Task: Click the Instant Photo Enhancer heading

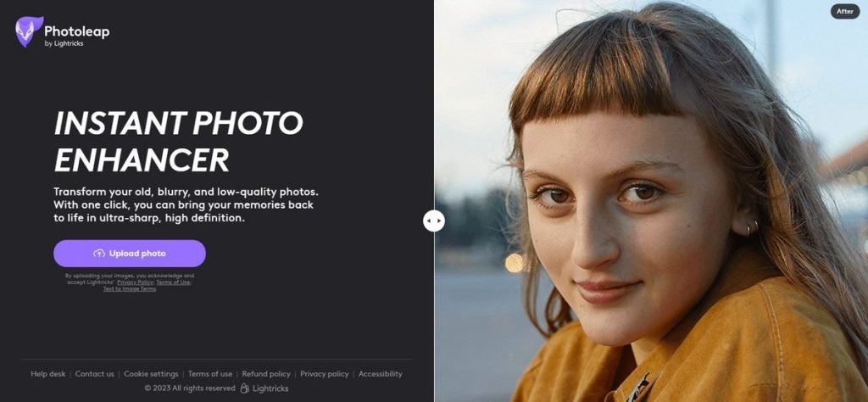Action: pos(178,141)
